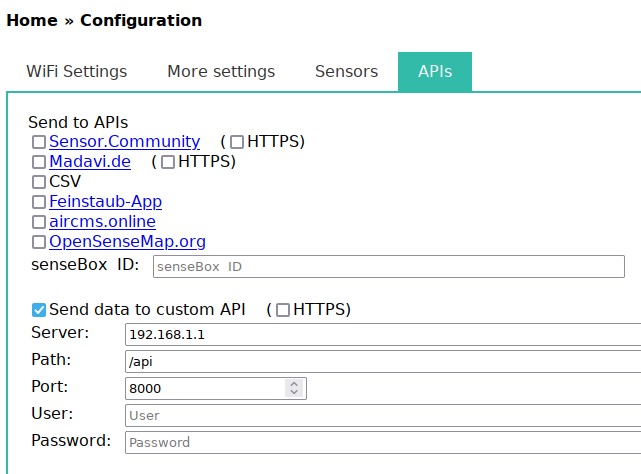Screen dimensions: 641x474
Task: Click the Password input field
Action: click(382, 442)
